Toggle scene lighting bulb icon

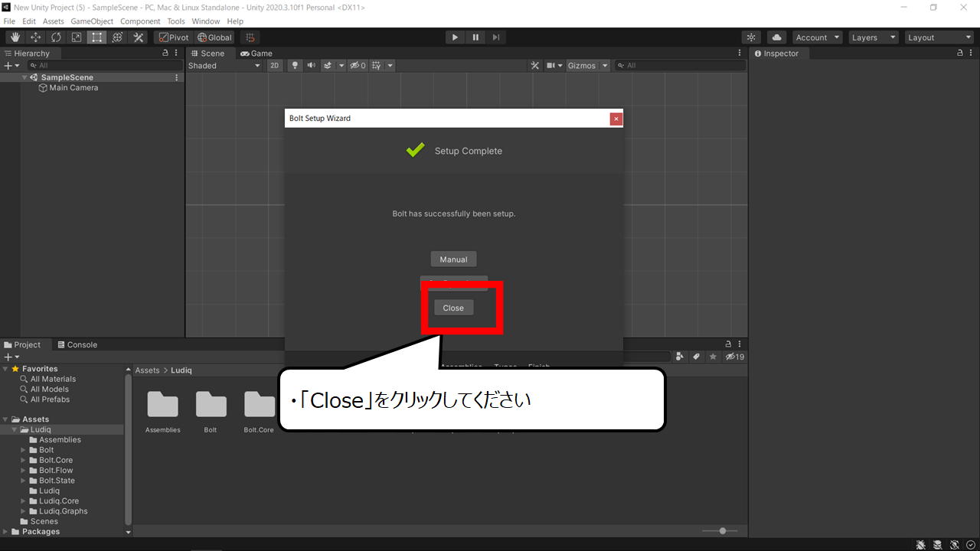(x=295, y=66)
